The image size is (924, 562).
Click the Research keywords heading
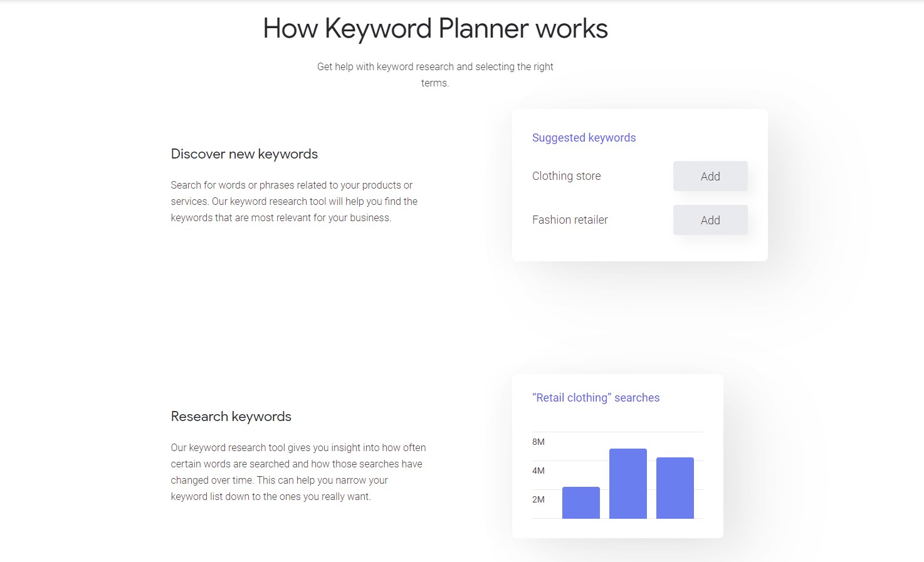(x=231, y=416)
